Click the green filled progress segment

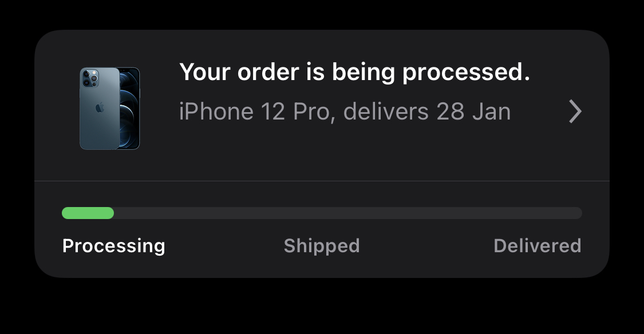pos(88,213)
